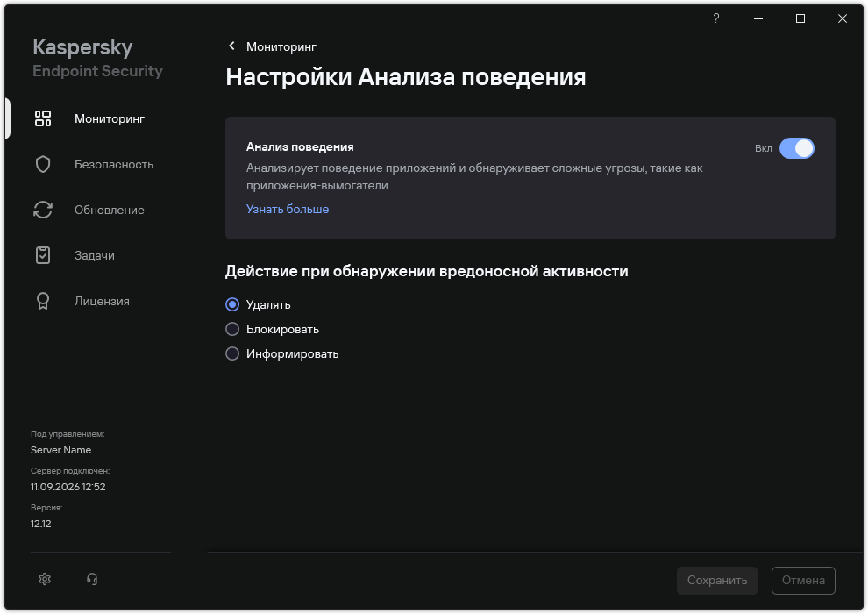Click the Kaspersky logo text
Image resolution: width=868 pixels, height=614 pixels.
point(82,47)
